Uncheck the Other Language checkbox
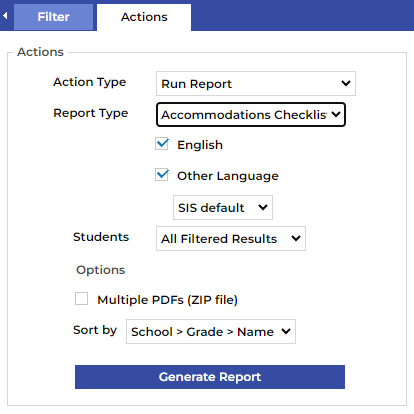414x414 pixels. pos(162,175)
